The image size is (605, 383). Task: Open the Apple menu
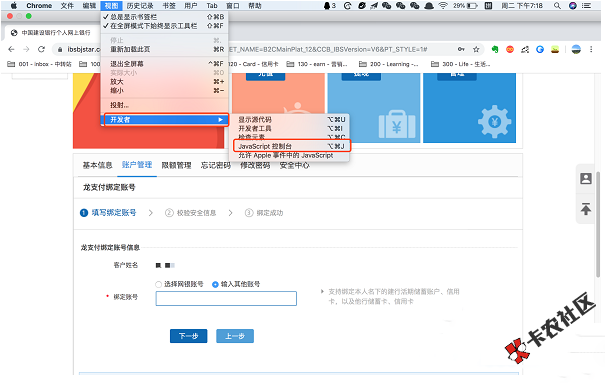pos(14,5)
